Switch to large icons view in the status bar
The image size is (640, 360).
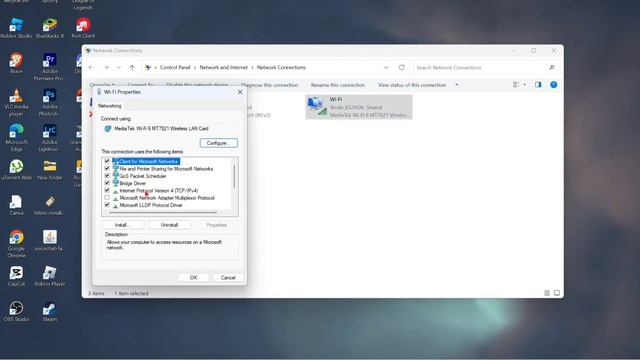pyautogui.click(x=557, y=293)
